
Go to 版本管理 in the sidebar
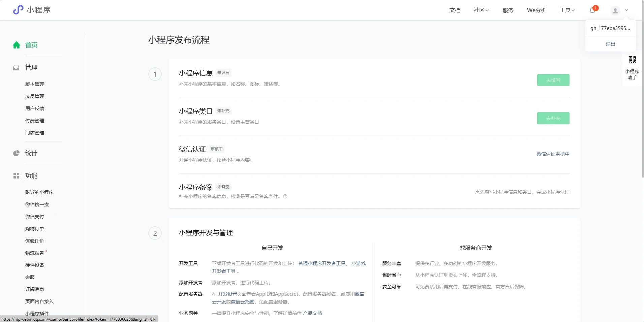pyautogui.click(x=35, y=84)
